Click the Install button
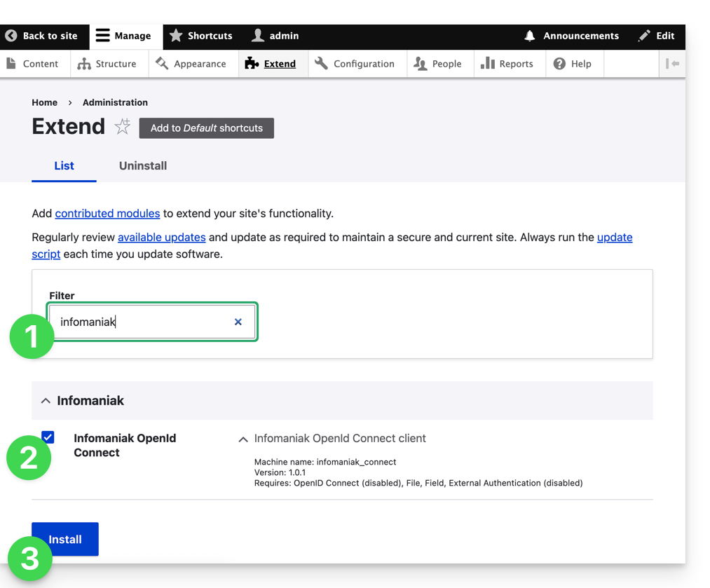Screen dimensions: 710x588 (x=65, y=539)
